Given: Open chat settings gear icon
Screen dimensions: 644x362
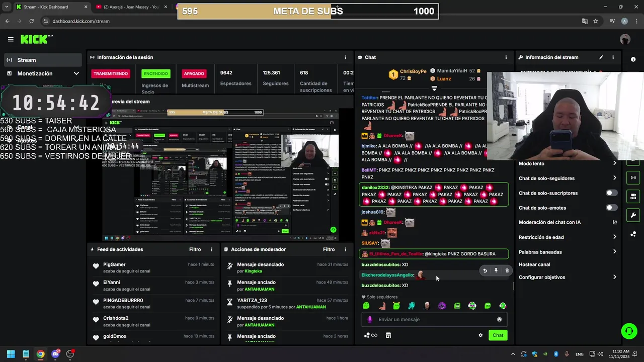Looking at the screenshot, I should pyautogui.click(x=480, y=335).
